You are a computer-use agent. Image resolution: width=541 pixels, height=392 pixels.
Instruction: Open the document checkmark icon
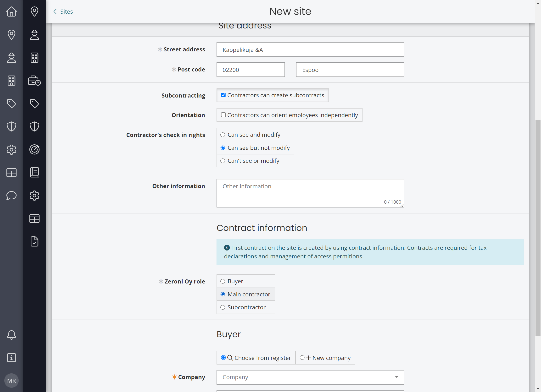coord(34,241)
